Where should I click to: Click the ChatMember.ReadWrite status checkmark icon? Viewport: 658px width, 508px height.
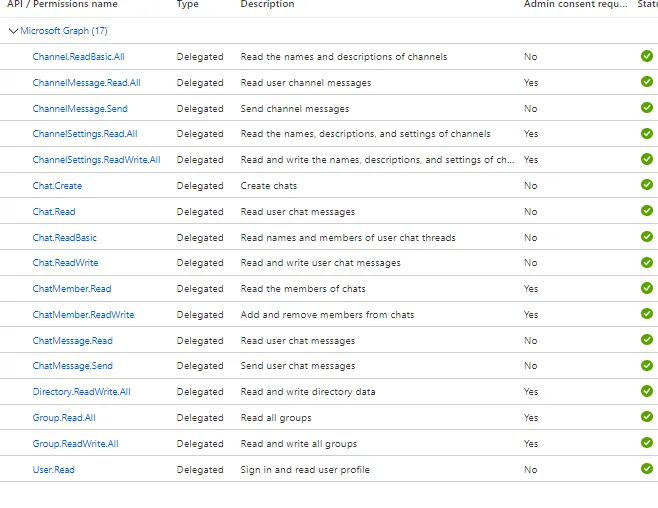tap(647, 314)
